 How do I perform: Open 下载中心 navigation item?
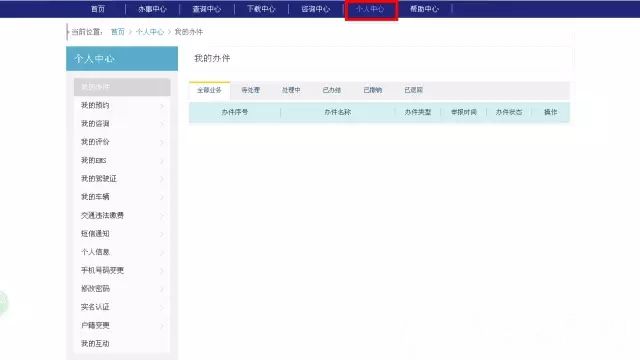coord(261,9)
